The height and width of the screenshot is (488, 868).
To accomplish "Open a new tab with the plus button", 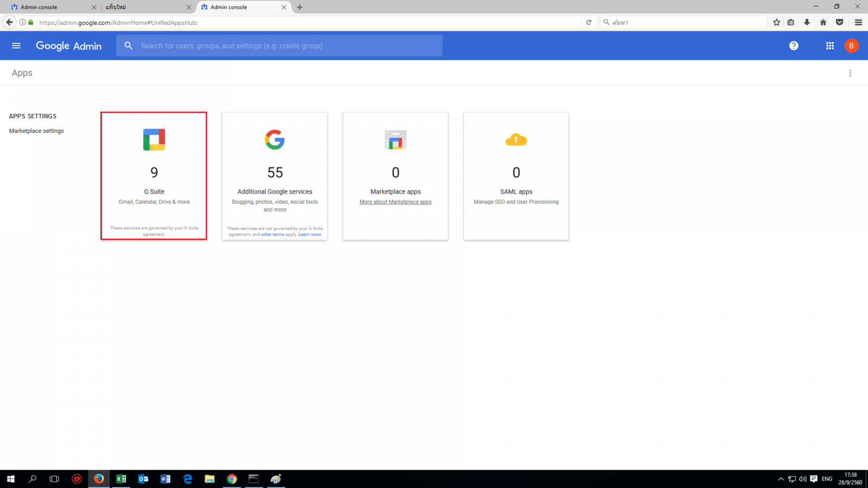I will (299, 7).
